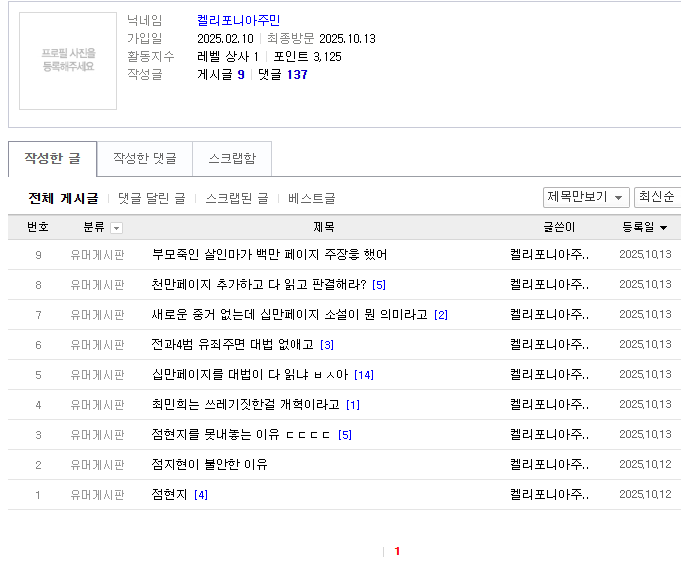Viewport: 681px width, 563px height.
Task: Open the post titled 점현지
Action: coord(169,494)
